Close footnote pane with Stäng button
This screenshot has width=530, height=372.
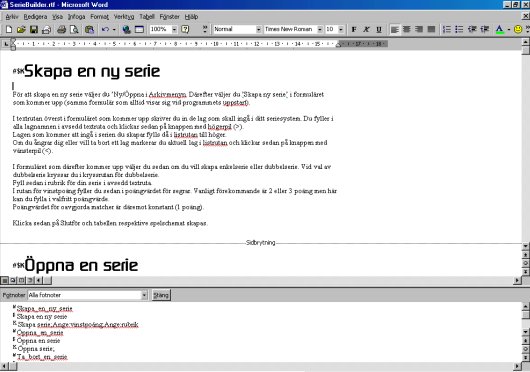[161, 295]
